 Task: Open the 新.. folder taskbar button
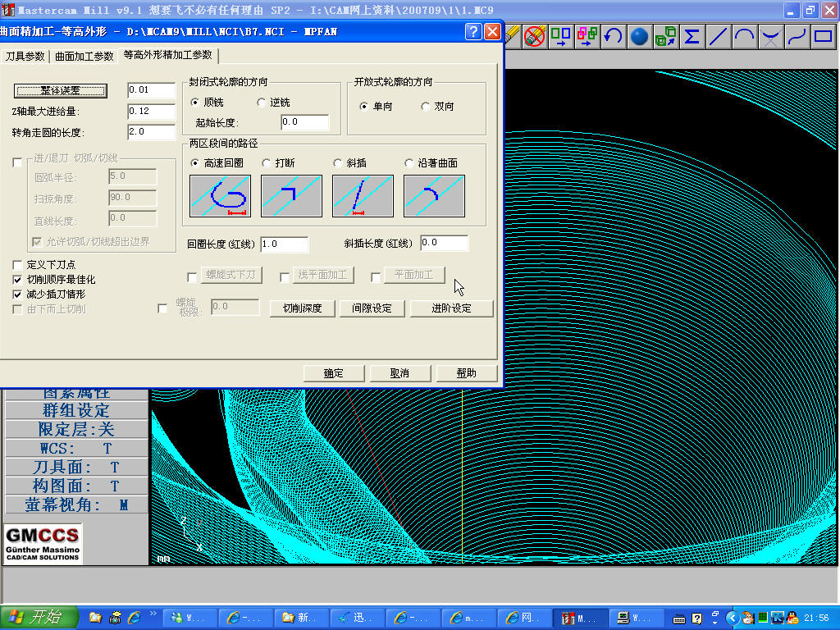point(302,619)
